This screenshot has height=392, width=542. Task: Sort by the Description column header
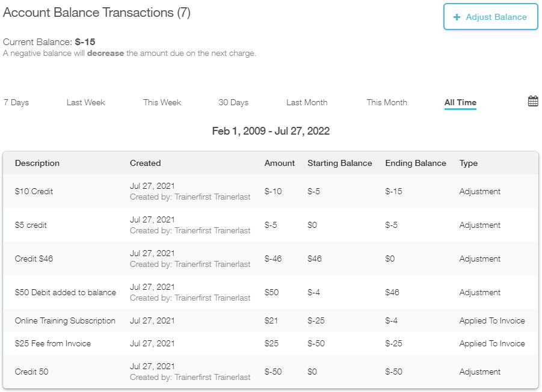point(37,163)
